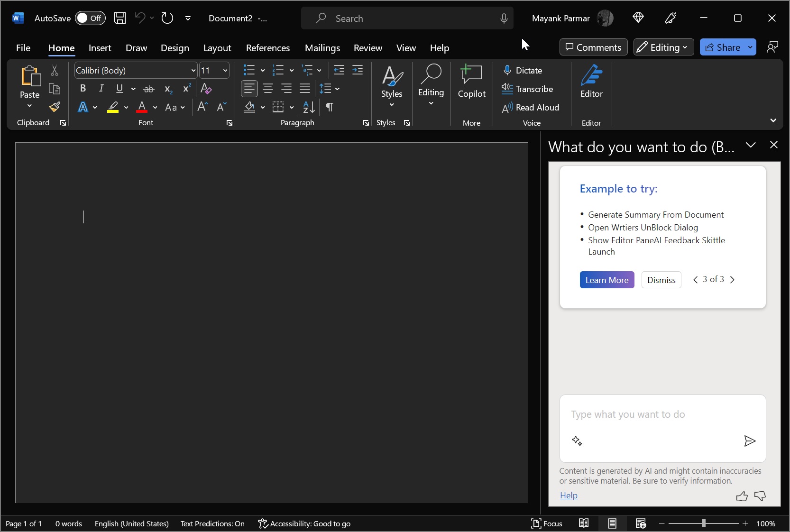This screenshot has height=532, width=790.
Task: Open the References tab
Action: [267, 48]
